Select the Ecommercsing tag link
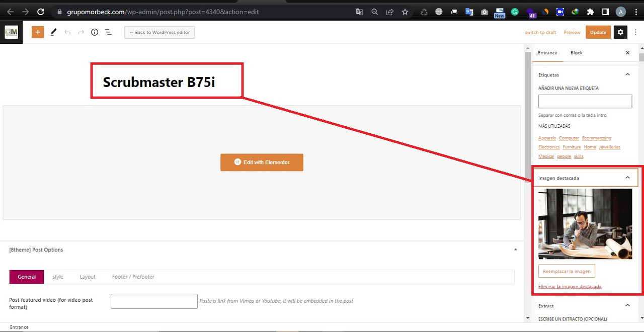Screen dimensions: 644x332 pyautogui.click(x=597, y=138)
